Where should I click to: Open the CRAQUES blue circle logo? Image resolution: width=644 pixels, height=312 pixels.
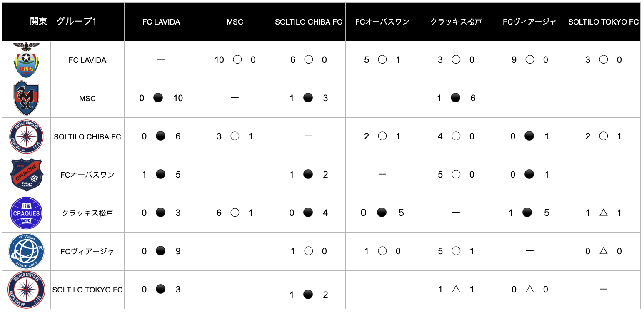point(26,213)
